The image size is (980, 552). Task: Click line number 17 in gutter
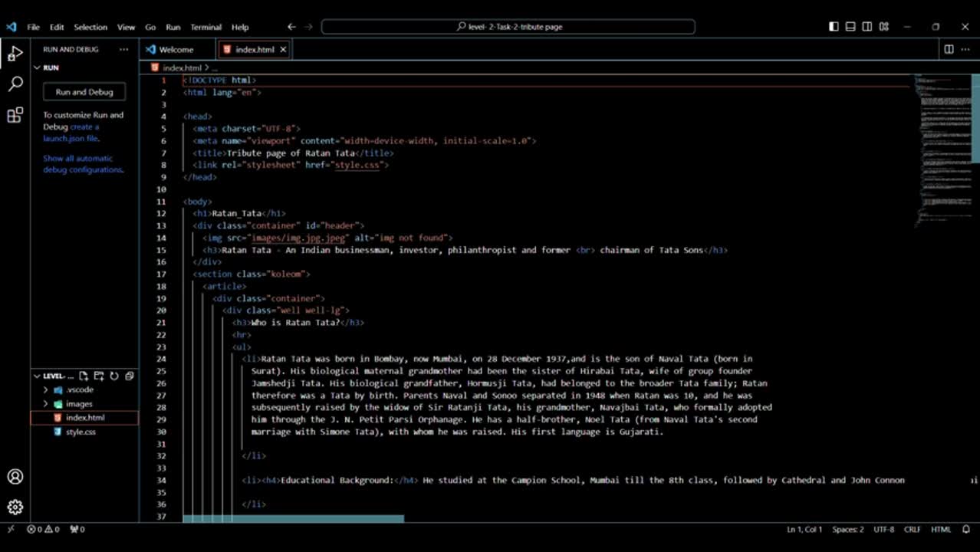coord(161,274)
